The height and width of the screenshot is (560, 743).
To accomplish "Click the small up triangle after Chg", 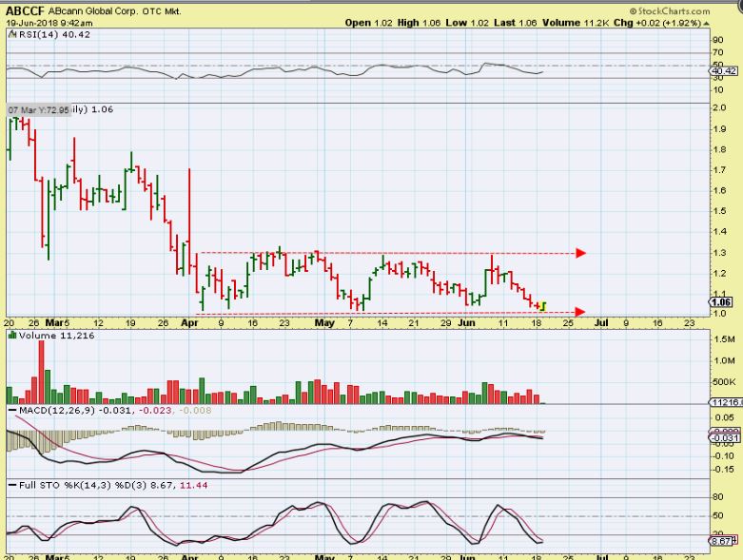I will (x=707, y=23).
